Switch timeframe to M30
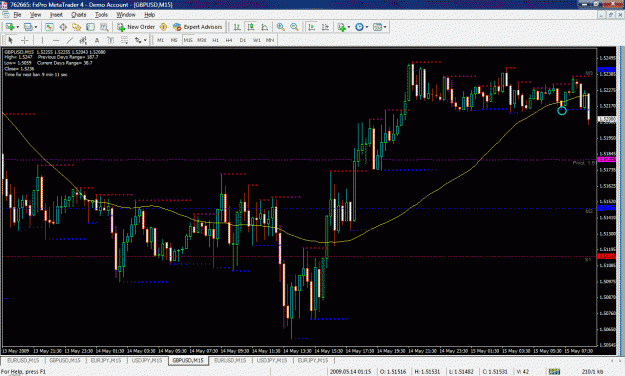625x376 pixels. (202, 40)
